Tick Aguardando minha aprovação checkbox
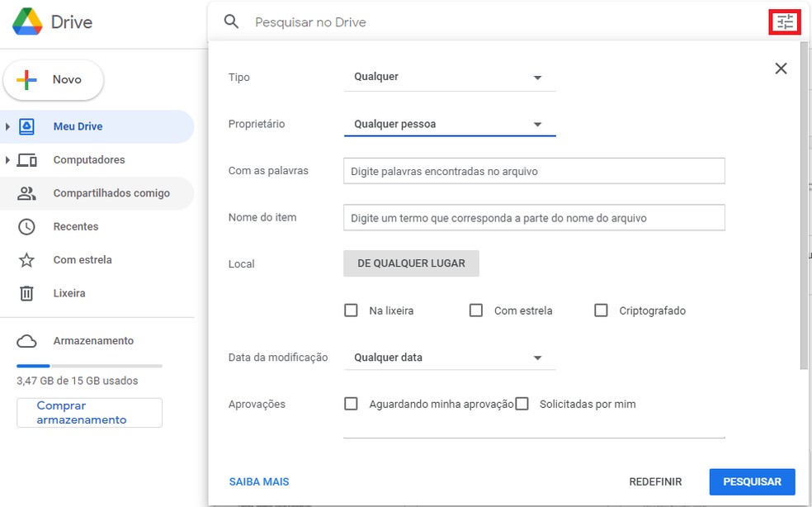Viewport: 812px width, 507px height. pos(351,404)
